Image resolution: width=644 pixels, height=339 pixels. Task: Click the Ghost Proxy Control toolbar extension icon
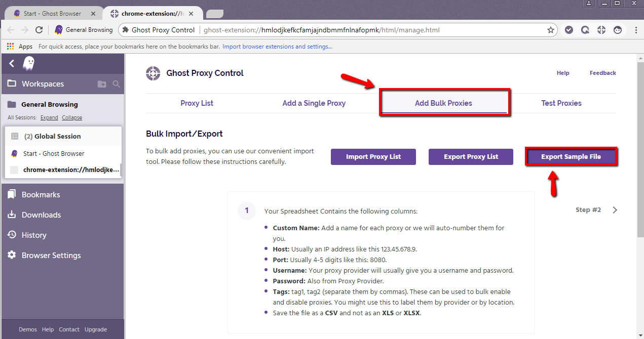point(601,30)
